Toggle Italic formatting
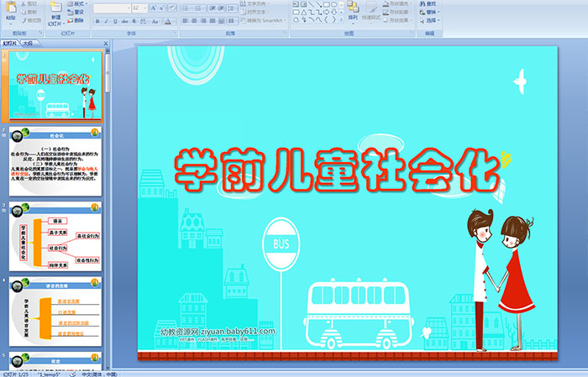588x377 pixels. point(106,21)
